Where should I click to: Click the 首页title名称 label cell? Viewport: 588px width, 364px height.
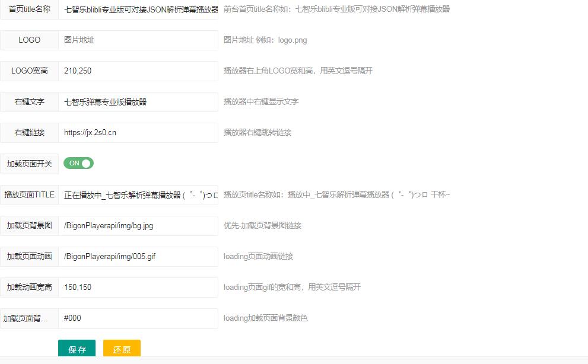[30, 9]
